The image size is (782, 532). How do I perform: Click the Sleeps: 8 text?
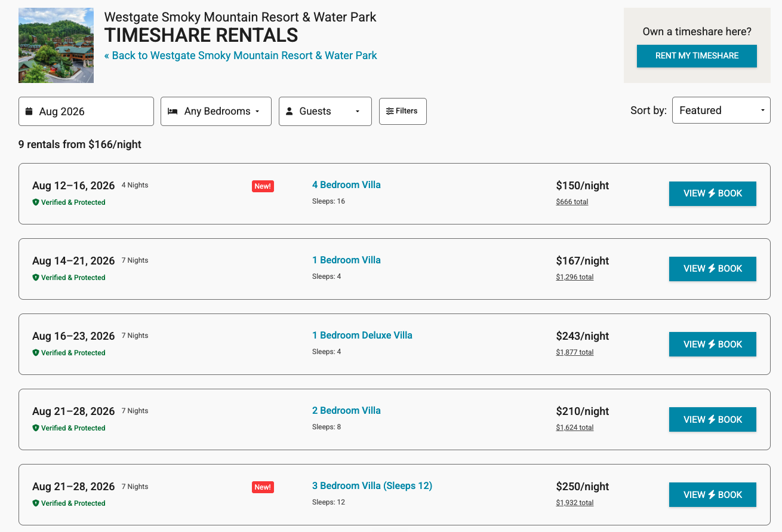327,427
